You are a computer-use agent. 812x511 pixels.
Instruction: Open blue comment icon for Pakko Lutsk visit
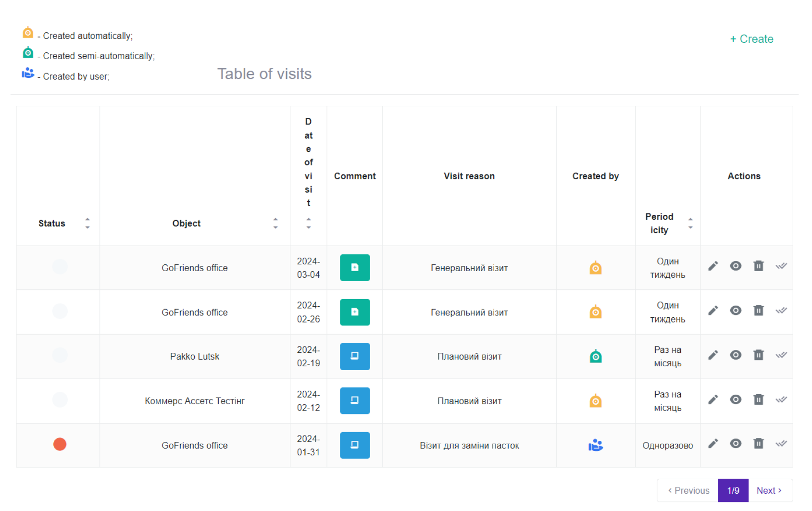[355, 356]
